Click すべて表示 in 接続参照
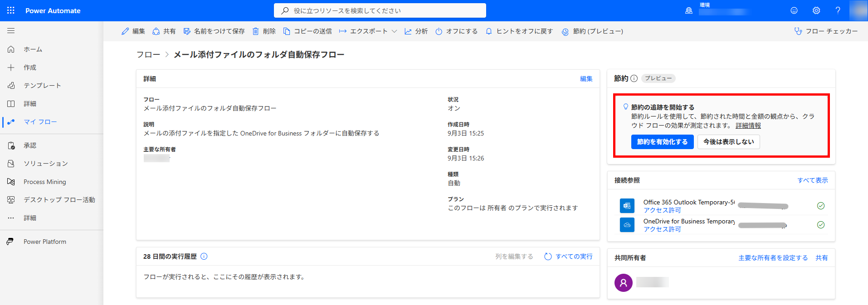 (813, 180)
